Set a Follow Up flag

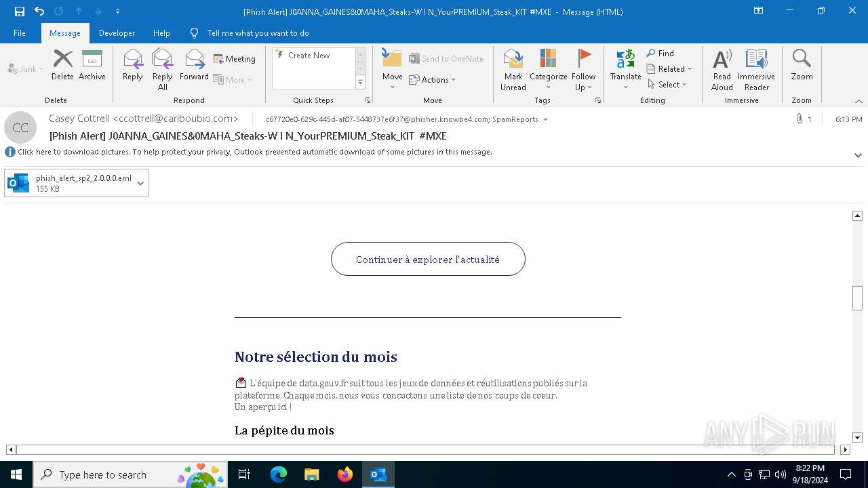tap(583, 70)
